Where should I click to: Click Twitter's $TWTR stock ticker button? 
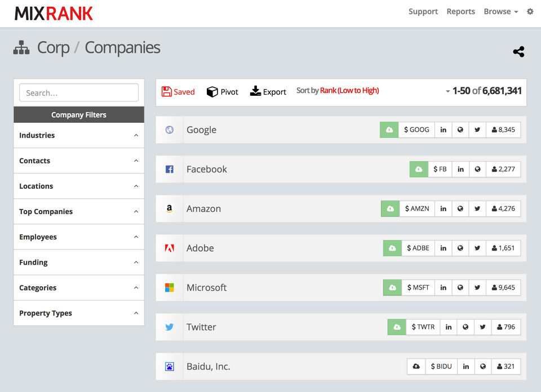[x=423, y=327]
